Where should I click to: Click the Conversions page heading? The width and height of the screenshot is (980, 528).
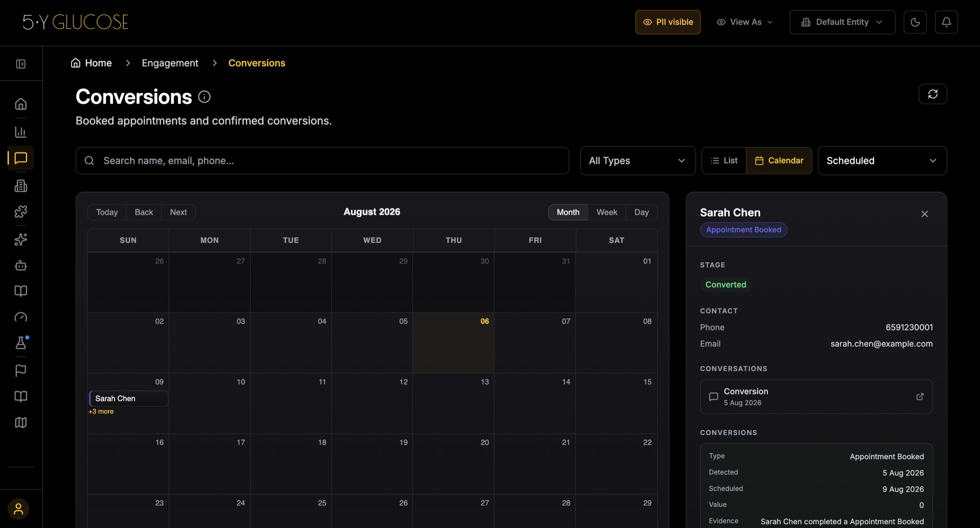coord(134,97)
